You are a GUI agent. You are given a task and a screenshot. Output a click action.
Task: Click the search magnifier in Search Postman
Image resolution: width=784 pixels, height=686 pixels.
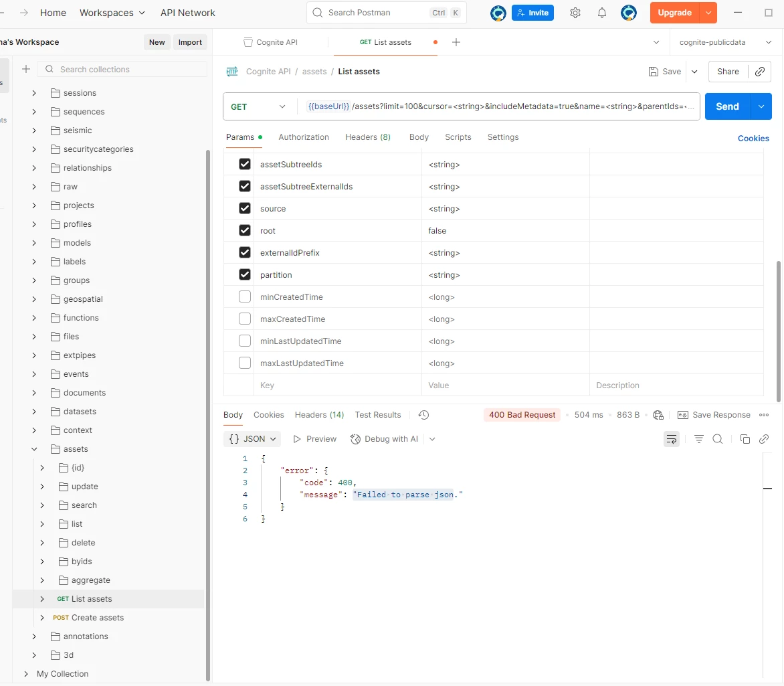[x=318, y=13]
